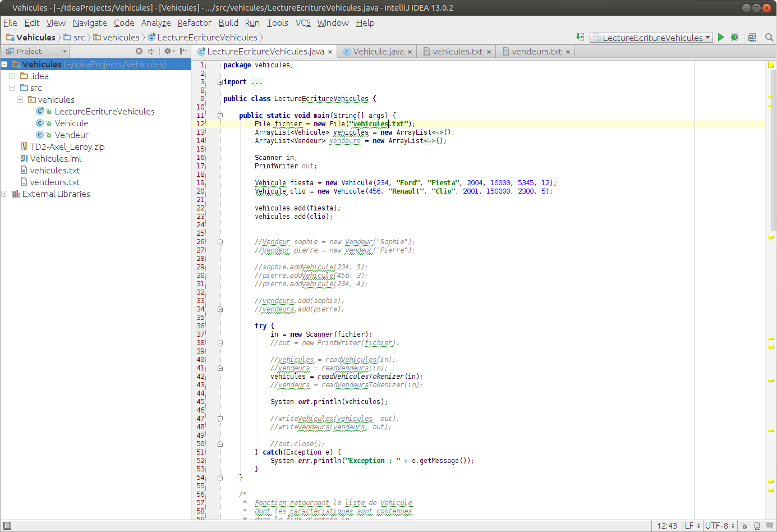This screenshot has height=532, width=777.
Task: Select the Vehicule class in project tree
Action: pos(71,123)
